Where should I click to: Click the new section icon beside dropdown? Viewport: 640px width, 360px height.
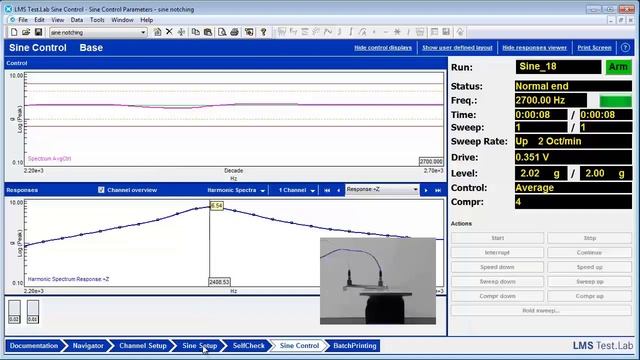click(x=158, y=32)
